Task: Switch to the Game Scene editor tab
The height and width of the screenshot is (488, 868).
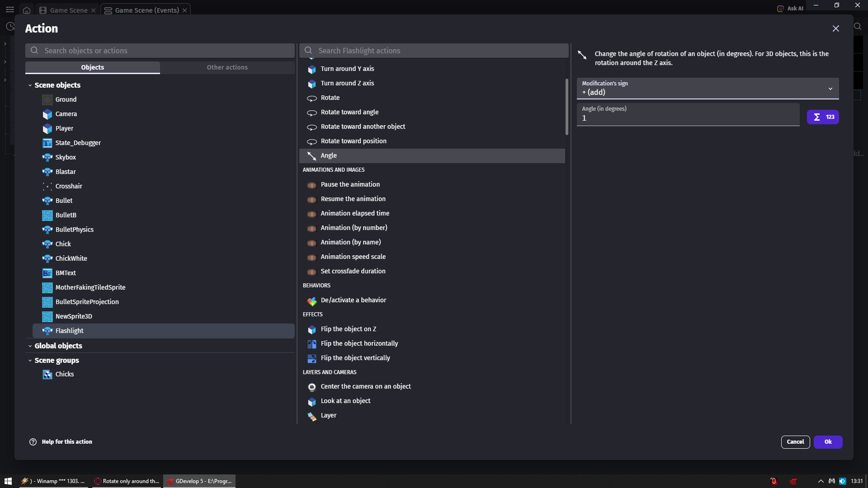Action: (68, 10)
